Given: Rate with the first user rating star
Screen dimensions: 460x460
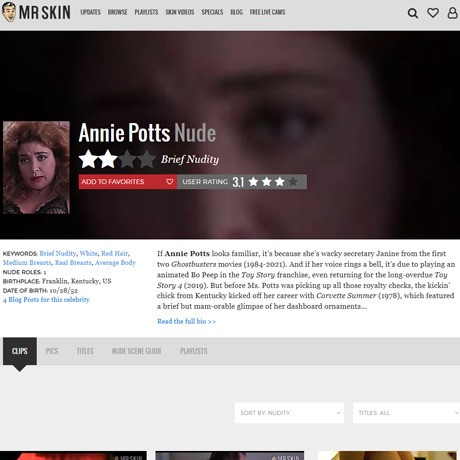Looking at the screenshot, I should [x=253, y=182].
